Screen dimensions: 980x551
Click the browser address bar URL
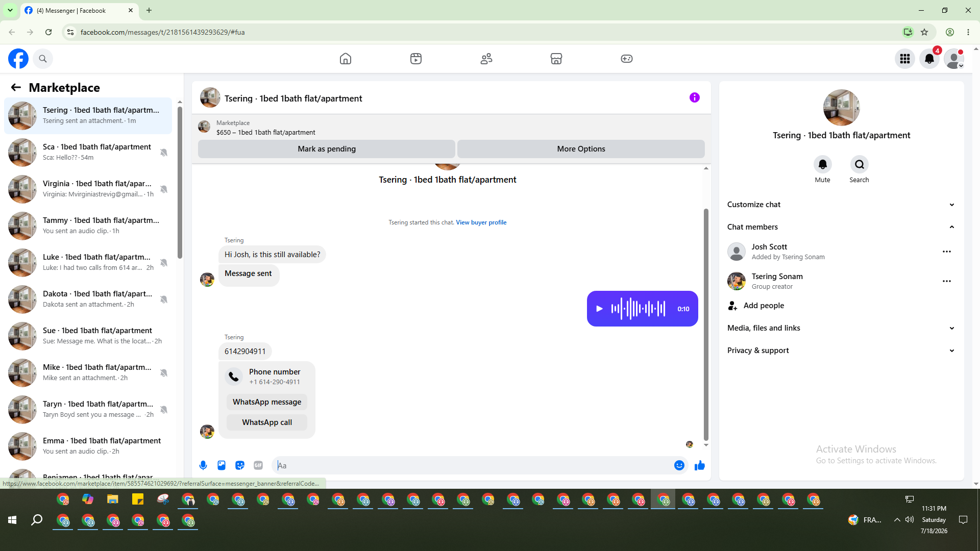point(162,32)
